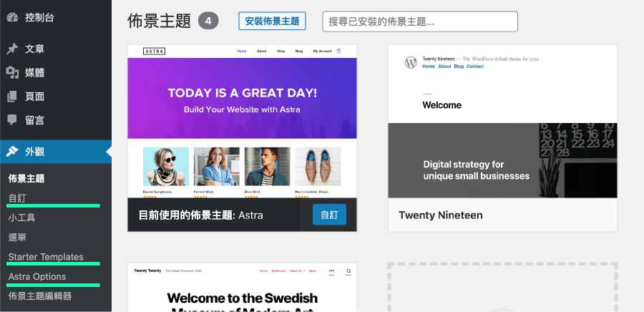
Task: Click the media icon beside 媒體
Action: point(12,73)
